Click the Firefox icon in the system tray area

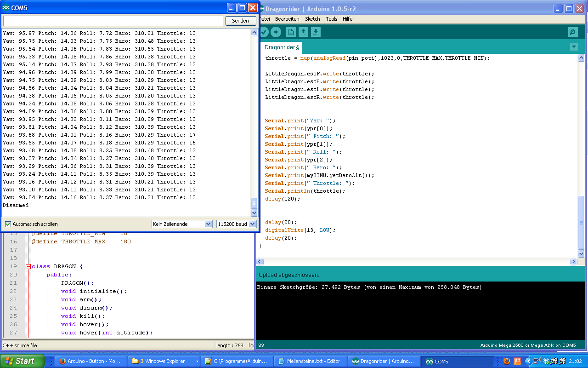click(x=507, y=361)
